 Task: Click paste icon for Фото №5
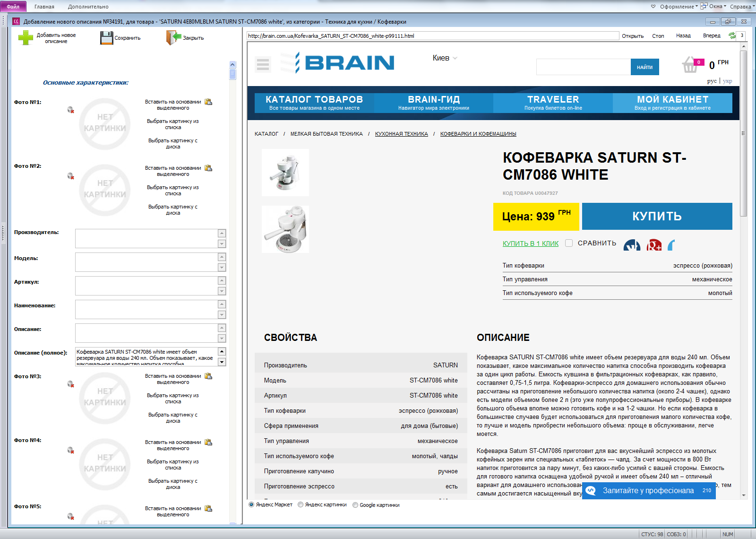(208, 508)
